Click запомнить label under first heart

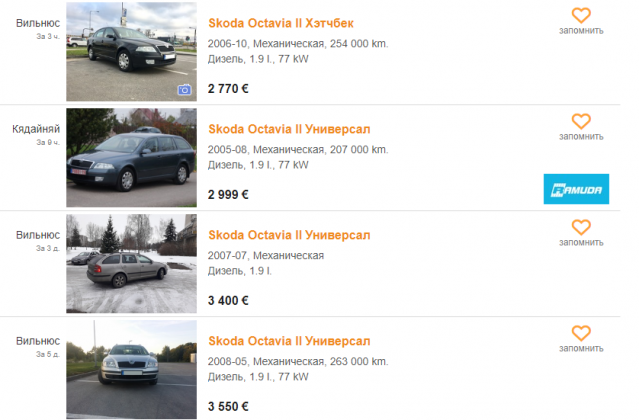click(581, 31)
